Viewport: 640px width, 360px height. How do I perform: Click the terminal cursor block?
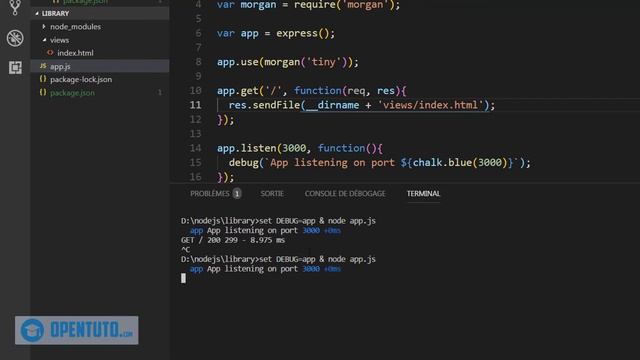pos(183,278)
